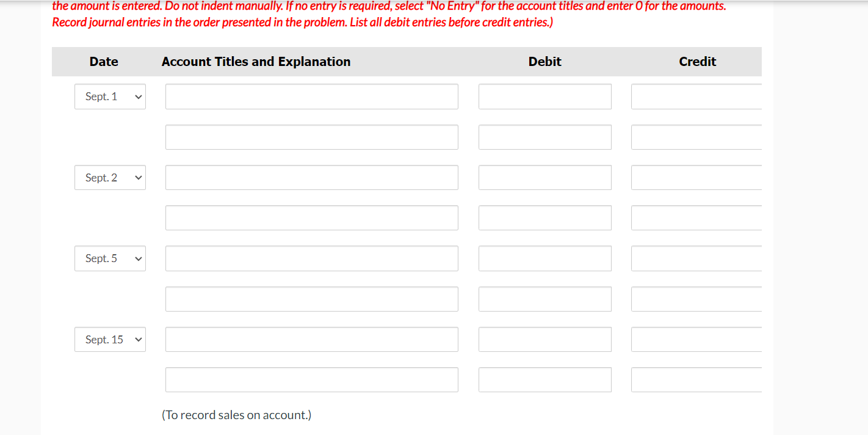Select the first account title field for Sept. 5

tap(311, 258)
